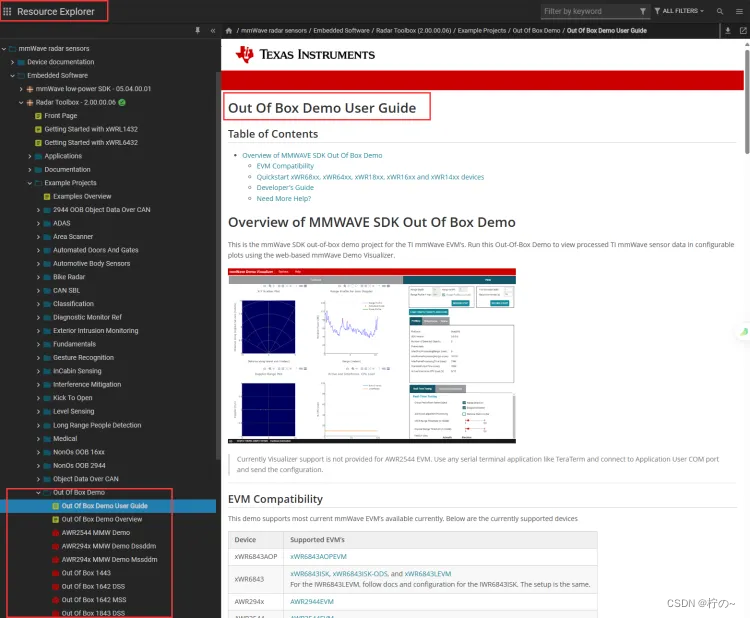
Task: Open the Need More Help? link
Action: pos(284,199)
